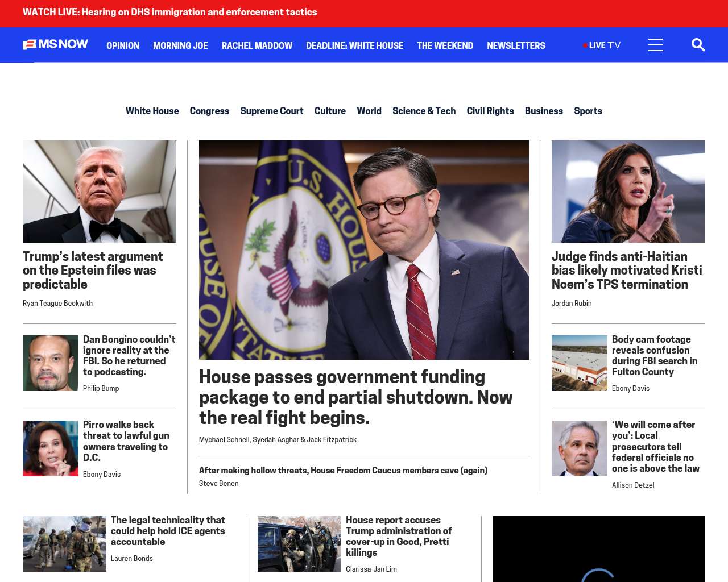Open the Rachel Maddow nav item
The width and height of the screenshot is (728, 582).
(257, 45)
